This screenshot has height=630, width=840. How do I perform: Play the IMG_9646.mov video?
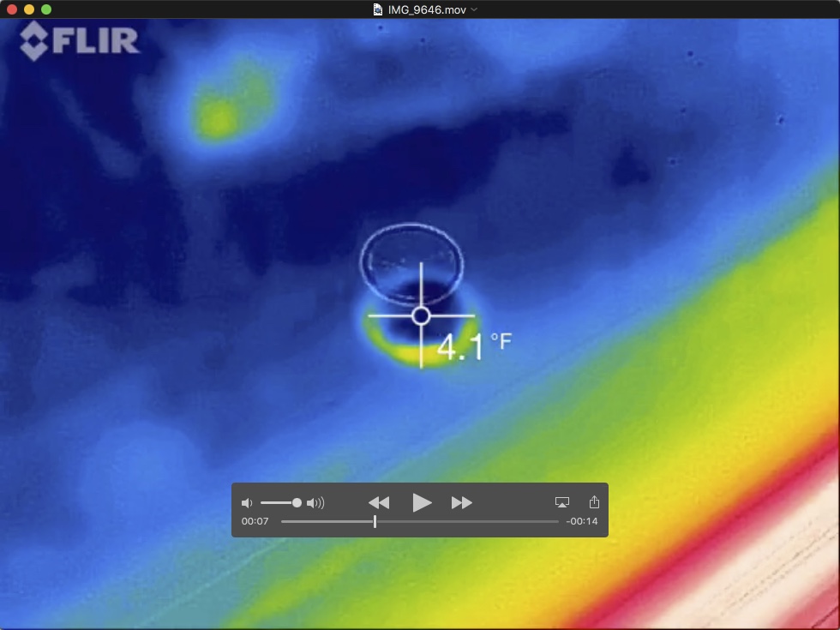point(421,503)
